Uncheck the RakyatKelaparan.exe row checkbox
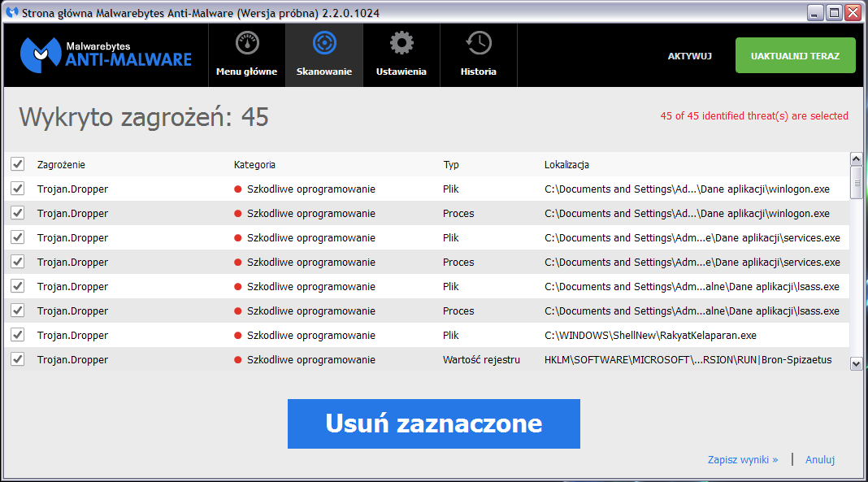 point(18,334)
